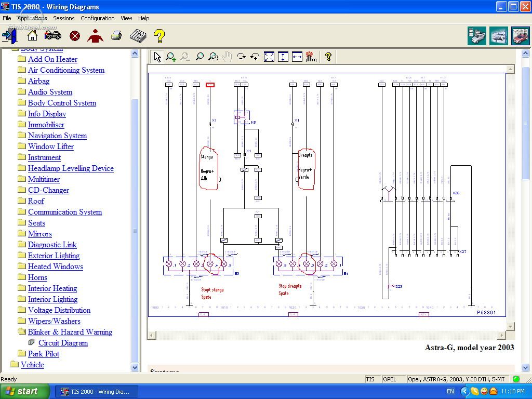Expand the Wipers/Washers folder icon

pyautogui.click(x=22, y=321)
